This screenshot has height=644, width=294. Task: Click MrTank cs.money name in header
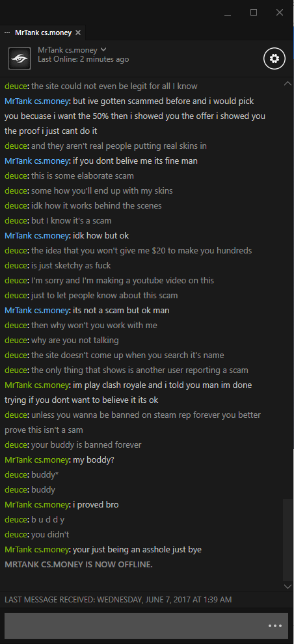click(68, 50)
